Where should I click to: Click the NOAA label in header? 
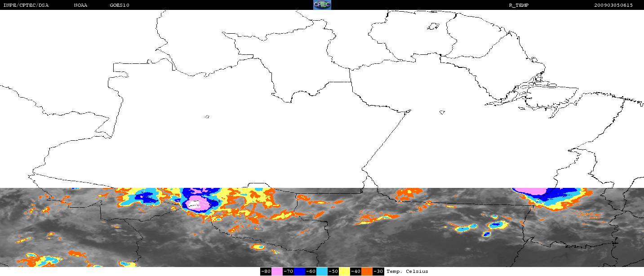click(x=80, y=5)
